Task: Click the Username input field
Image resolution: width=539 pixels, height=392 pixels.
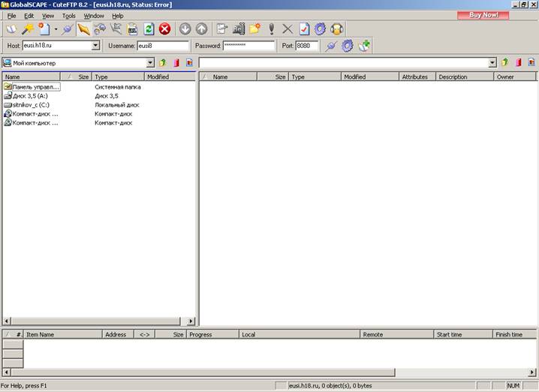Action: click(163, 46)
